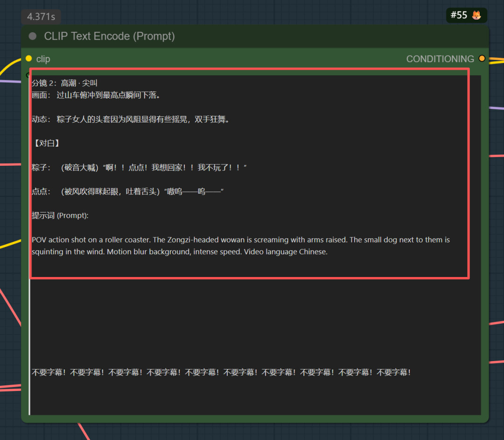Click the line starting with '画面：过山车俯冲'
The height and width of the screenshot is (440, 504).
pyautogui.click(x=96, y=95)
